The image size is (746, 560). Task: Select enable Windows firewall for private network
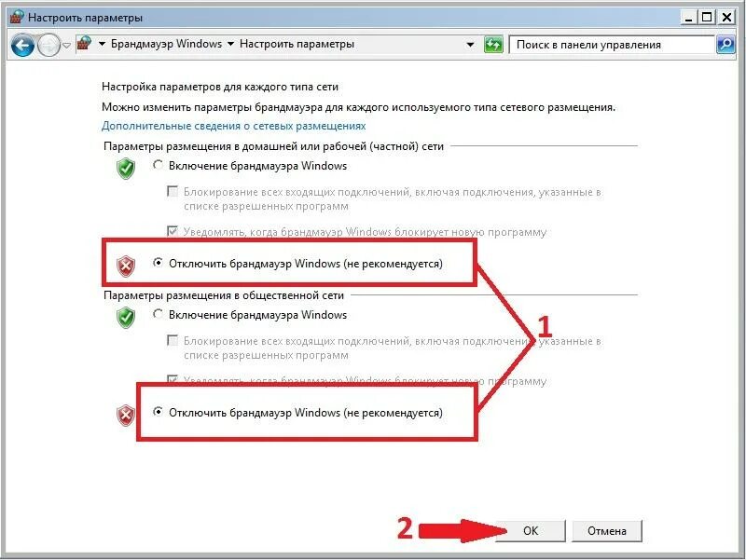point(158,165)
